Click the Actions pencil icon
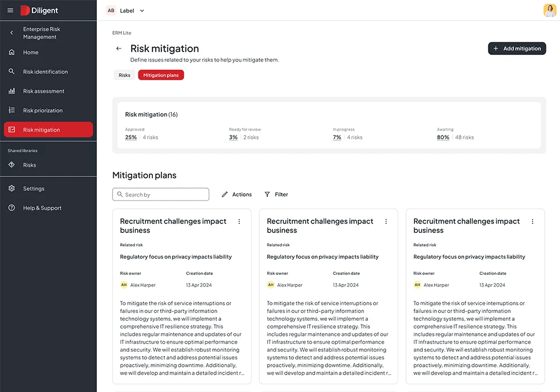This screenshot has width=560, height=392. [x=224, y=194]
